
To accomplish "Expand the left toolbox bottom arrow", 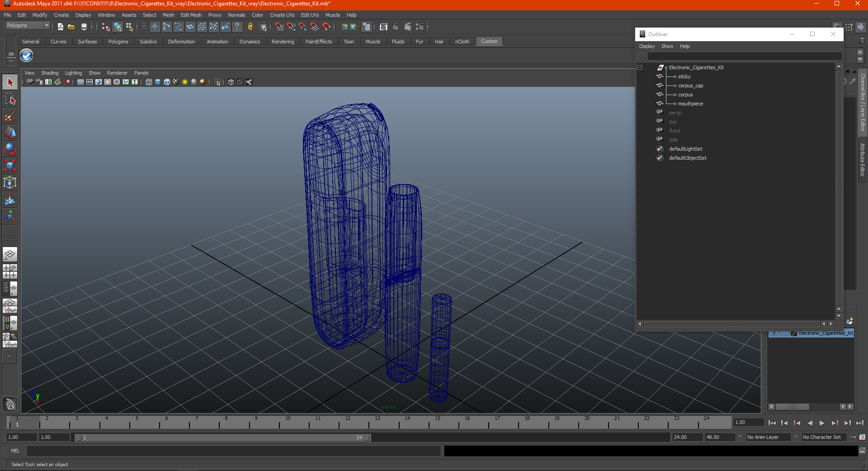I will (x=9, y=357).
